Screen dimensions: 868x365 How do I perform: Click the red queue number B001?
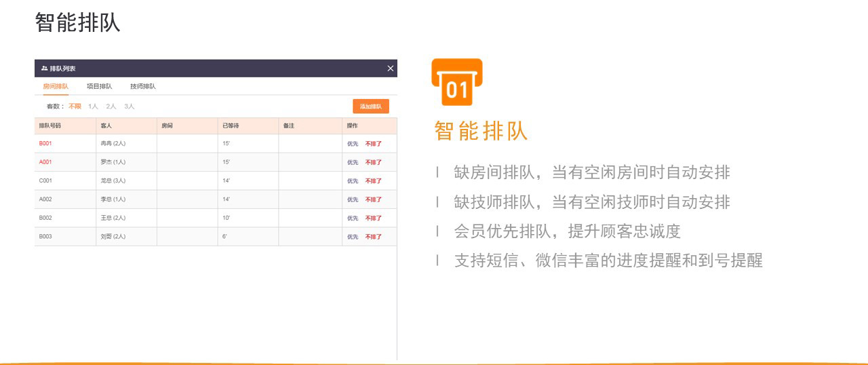pos(45,144)
